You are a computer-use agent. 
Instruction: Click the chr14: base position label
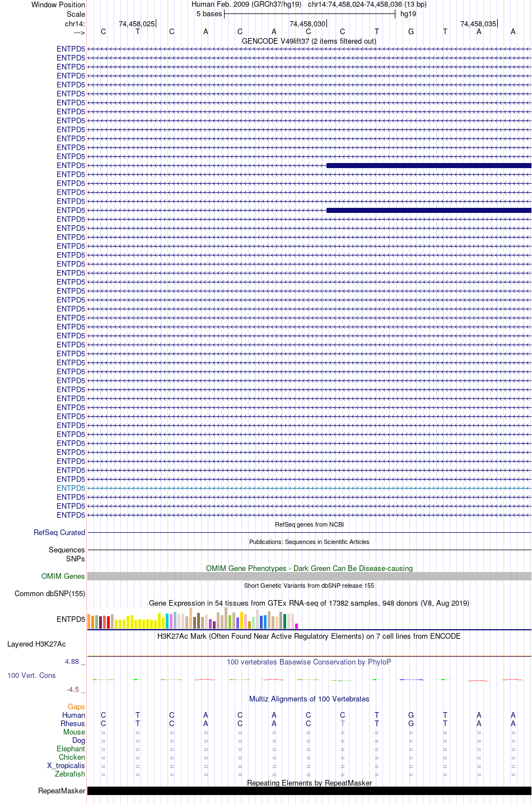click(75, 24)
